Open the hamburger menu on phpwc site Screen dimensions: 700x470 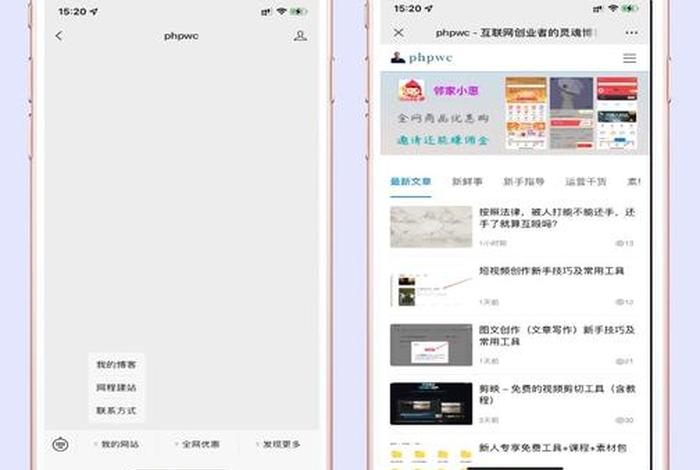(x=629, y=58)
